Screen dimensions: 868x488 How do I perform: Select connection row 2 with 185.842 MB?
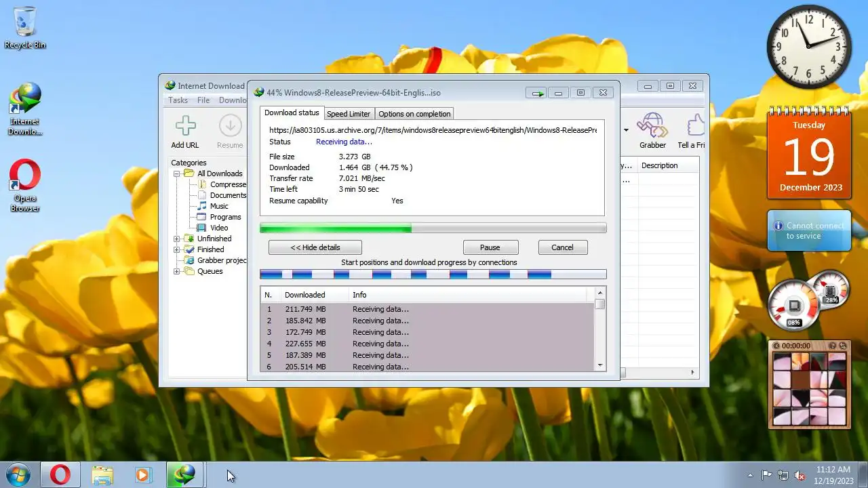tap(427, 321)
